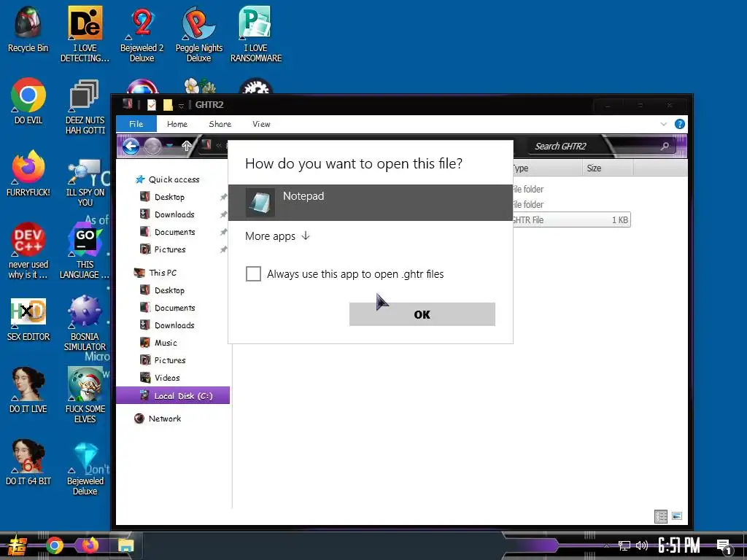This screenshot has height=560, width=747.
Task: Select Music under This PC
Action: (166, 343)
